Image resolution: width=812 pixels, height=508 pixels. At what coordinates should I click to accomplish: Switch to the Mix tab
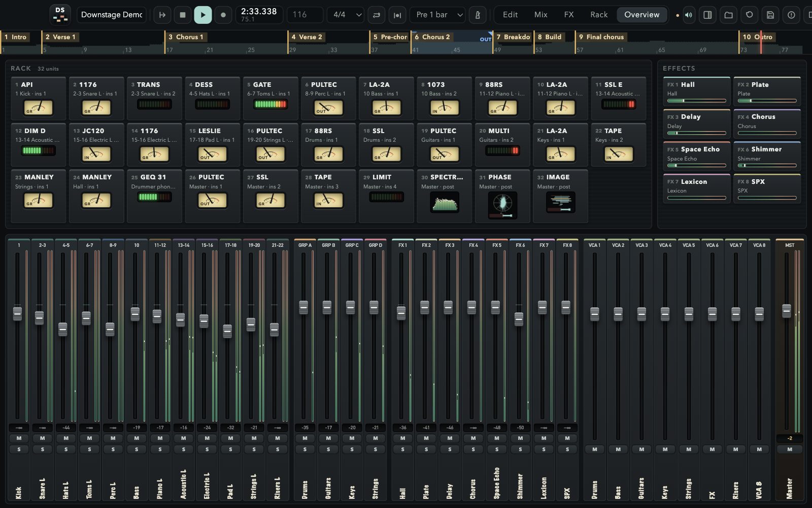coord(540,15)
